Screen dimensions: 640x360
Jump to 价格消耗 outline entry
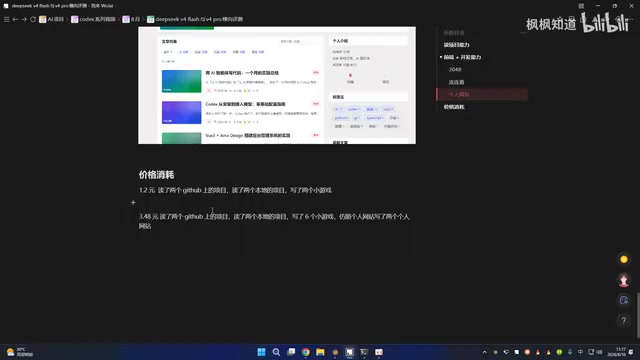pos(454,107)
